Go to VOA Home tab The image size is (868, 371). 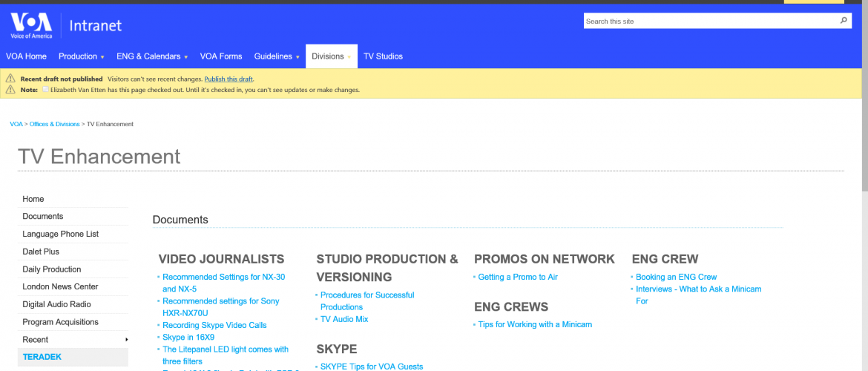26,56
